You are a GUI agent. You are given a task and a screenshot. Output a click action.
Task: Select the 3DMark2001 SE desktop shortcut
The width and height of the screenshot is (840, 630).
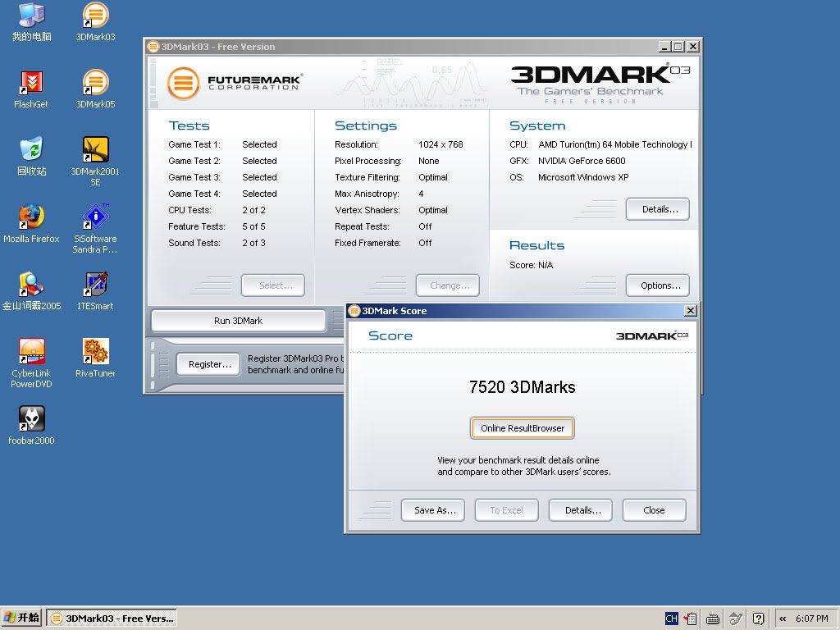pos(95,161)
